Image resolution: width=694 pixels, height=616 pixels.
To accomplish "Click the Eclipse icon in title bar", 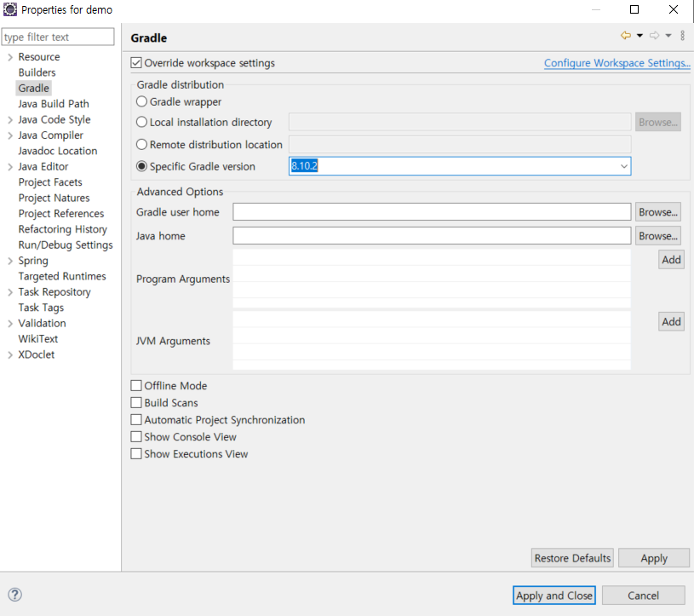I will pyautogui.click(x=9, y=9).
